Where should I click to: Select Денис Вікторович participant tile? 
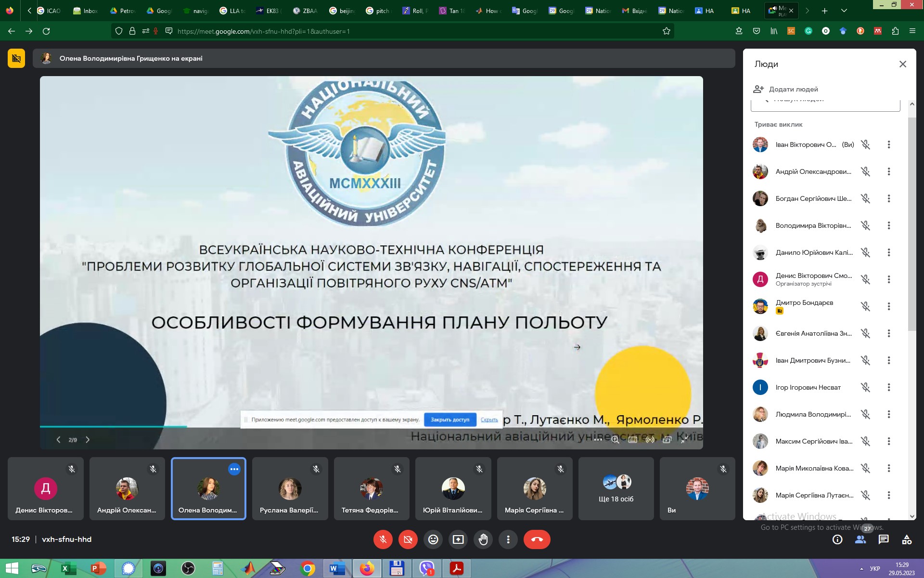click(x=46, y=488)
